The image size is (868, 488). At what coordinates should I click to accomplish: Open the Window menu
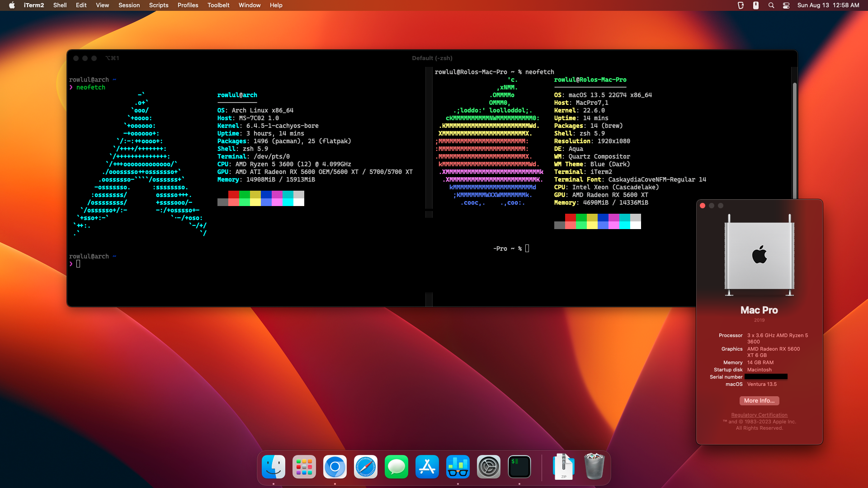[x=250, y=5]
